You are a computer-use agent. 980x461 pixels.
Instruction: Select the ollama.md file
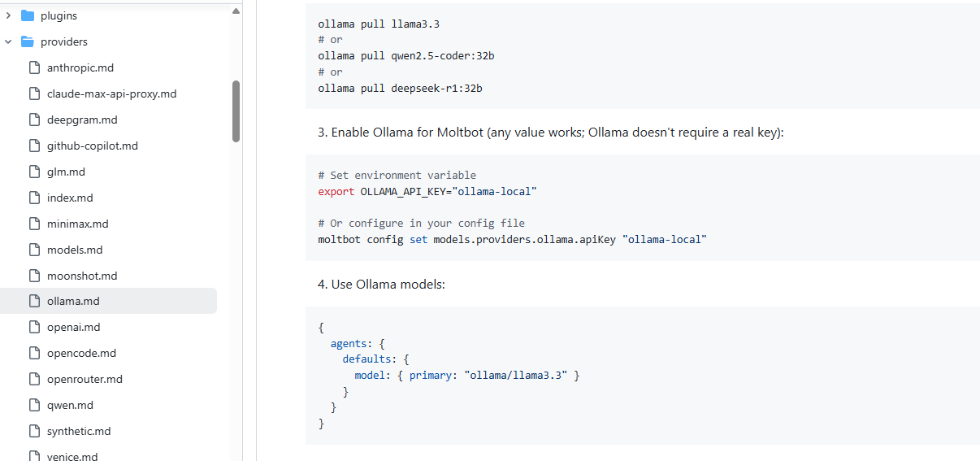tap(73, 301)
